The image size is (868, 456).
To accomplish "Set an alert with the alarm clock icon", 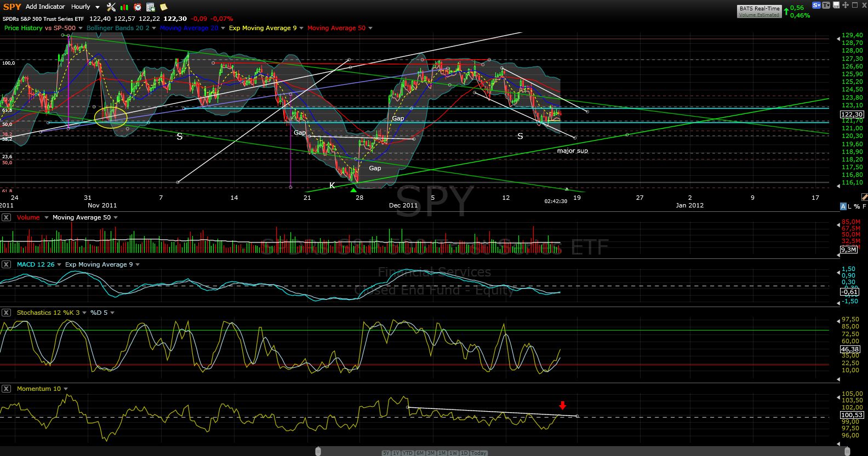I will 138,7.
